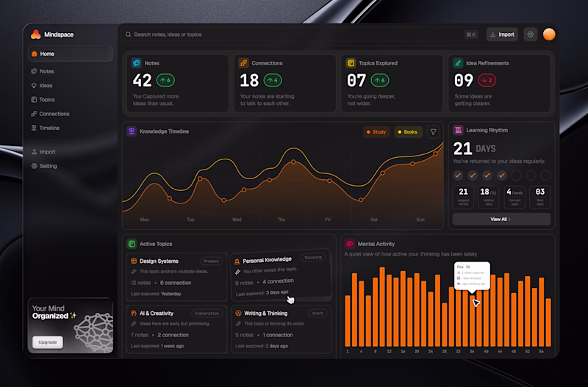Click the ⌘K shortcut badge

(471, 35)
